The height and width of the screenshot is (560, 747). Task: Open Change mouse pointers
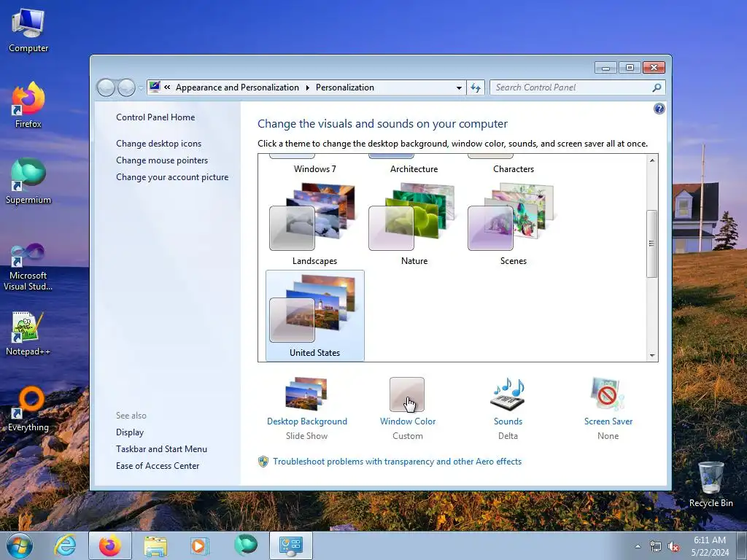click(x=162, y=160)
